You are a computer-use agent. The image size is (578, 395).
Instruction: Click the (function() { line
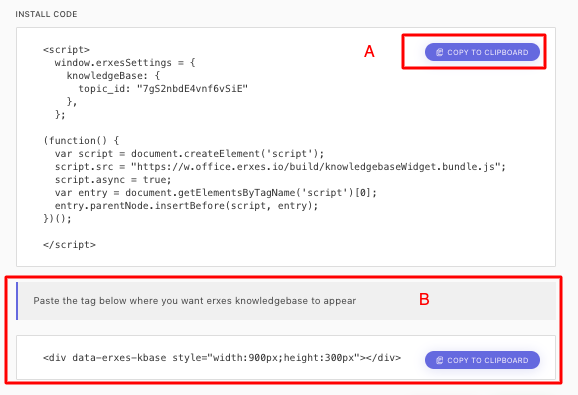pyautogui.click(x=81, y=140)
